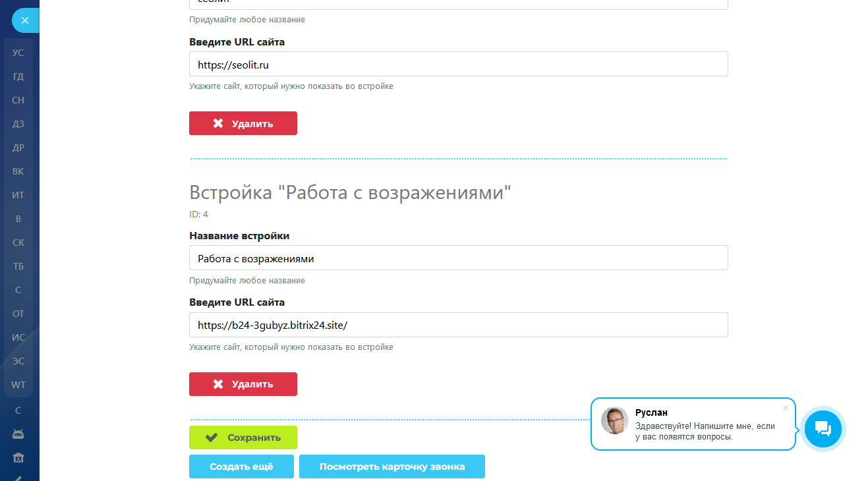
Task: Click the "Создать ещё" button
Action: tap(242, 467)
